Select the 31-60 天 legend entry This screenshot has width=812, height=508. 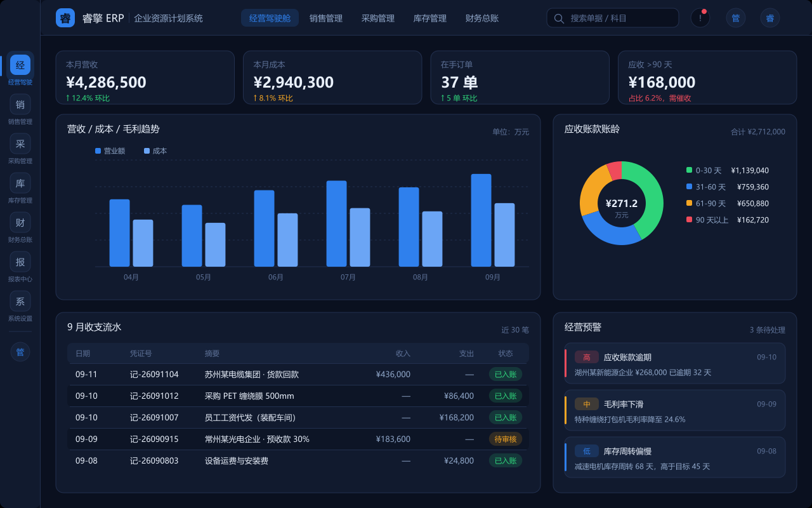[728, 187]
